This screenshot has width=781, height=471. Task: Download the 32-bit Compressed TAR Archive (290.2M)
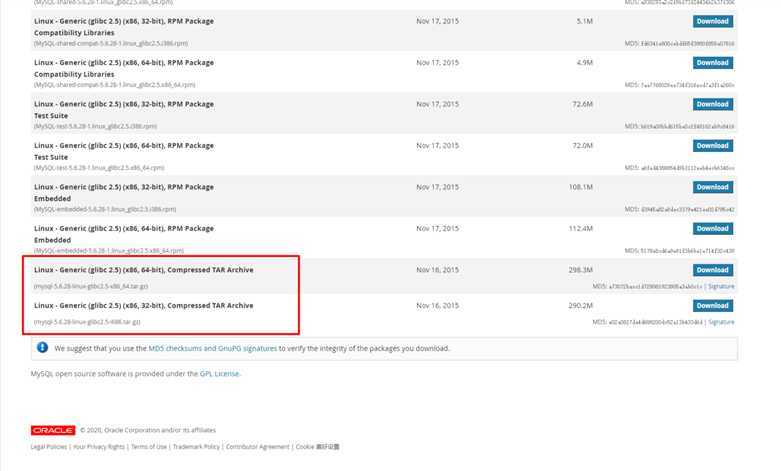(x=712, y=306)
